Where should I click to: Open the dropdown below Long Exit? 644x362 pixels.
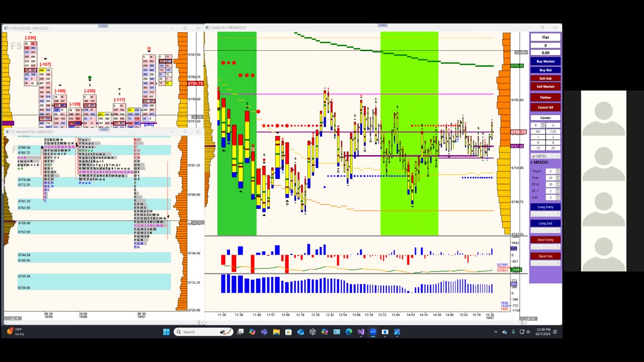coord(545,230)
